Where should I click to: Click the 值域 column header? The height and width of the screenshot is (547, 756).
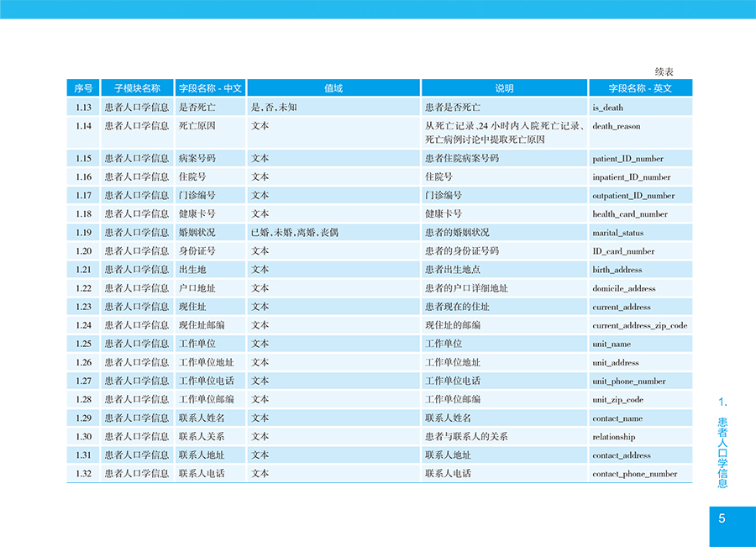pyautogui.click(x=333, y=88)
